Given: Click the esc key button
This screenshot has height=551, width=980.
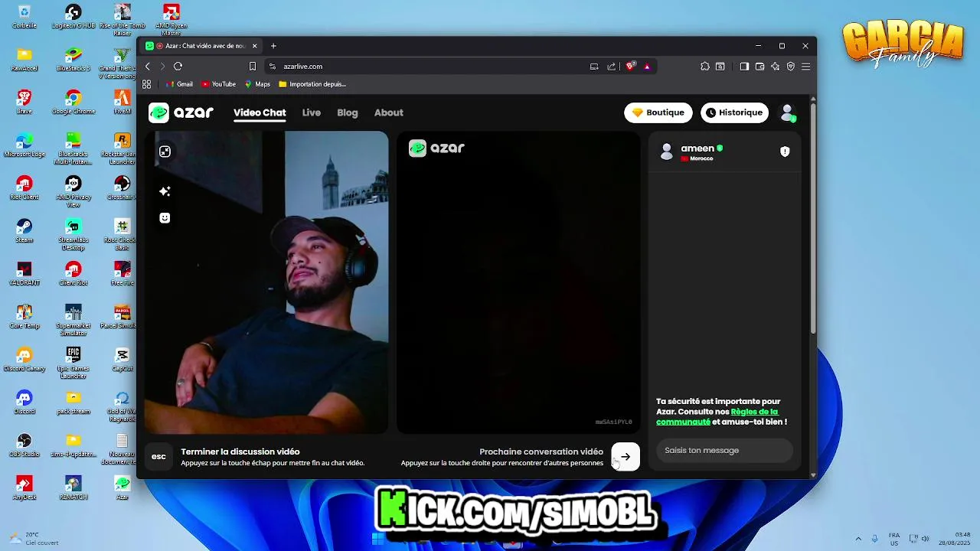Looking at the screenshot, I should (158, 457).
